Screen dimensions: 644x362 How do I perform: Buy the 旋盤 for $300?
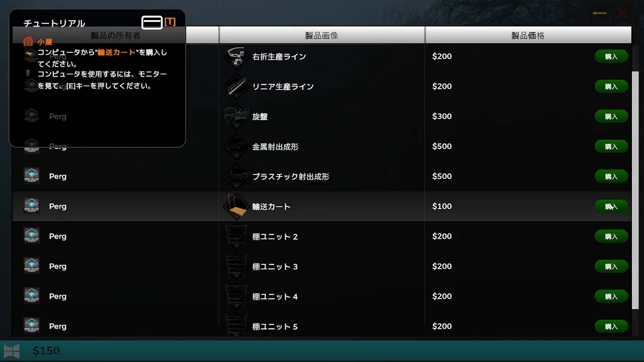[x=611, y=116]
